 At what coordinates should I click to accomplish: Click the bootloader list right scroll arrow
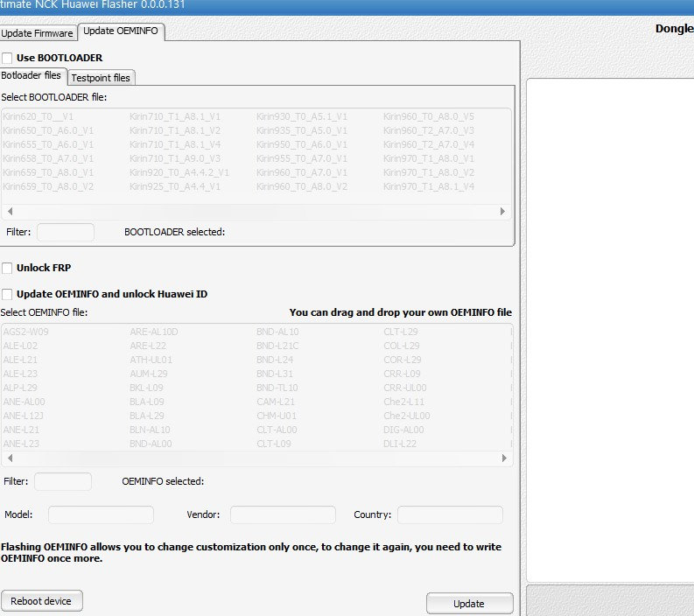click(502, 212)
